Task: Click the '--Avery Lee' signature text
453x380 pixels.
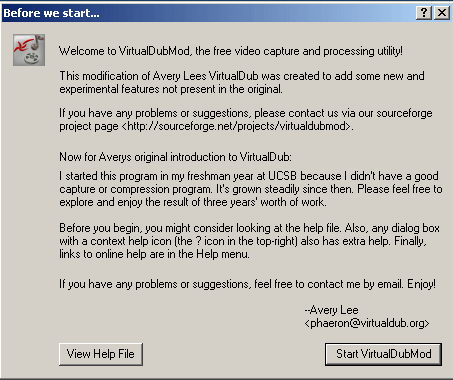Action: (x=331, y=310)
